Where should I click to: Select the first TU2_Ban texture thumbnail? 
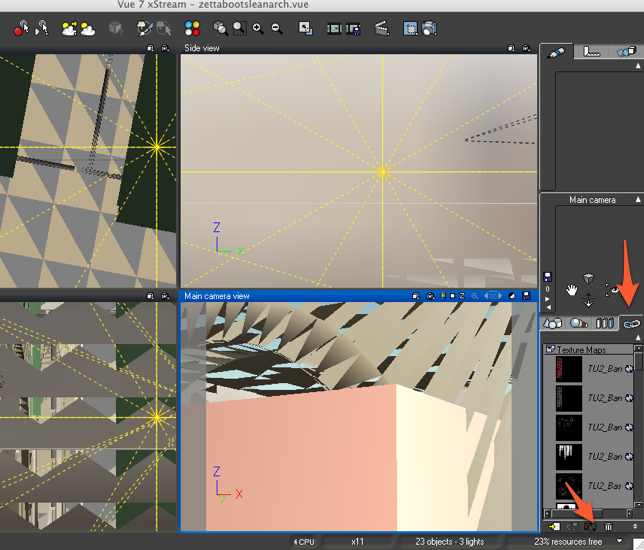point(568,368)
